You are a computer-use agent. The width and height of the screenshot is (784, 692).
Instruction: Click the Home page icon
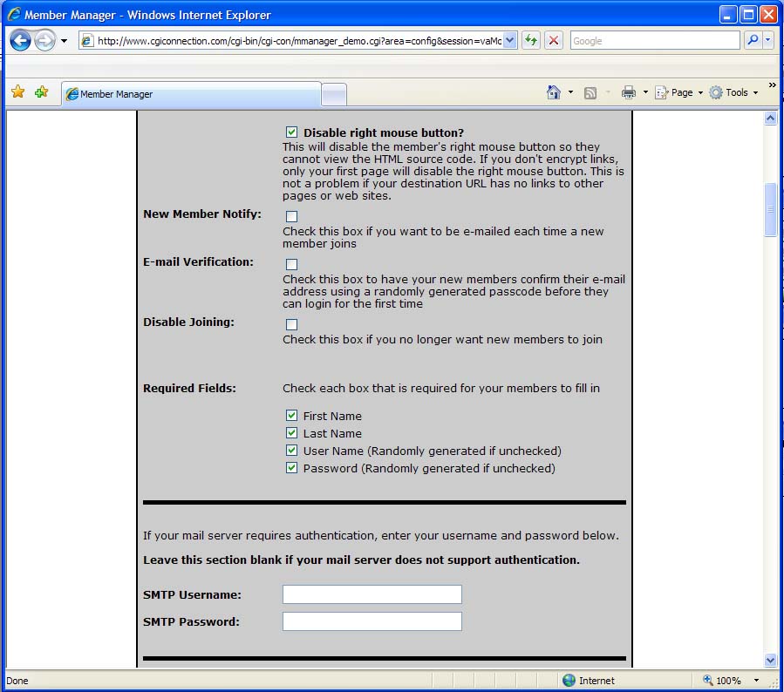(554, 92)
